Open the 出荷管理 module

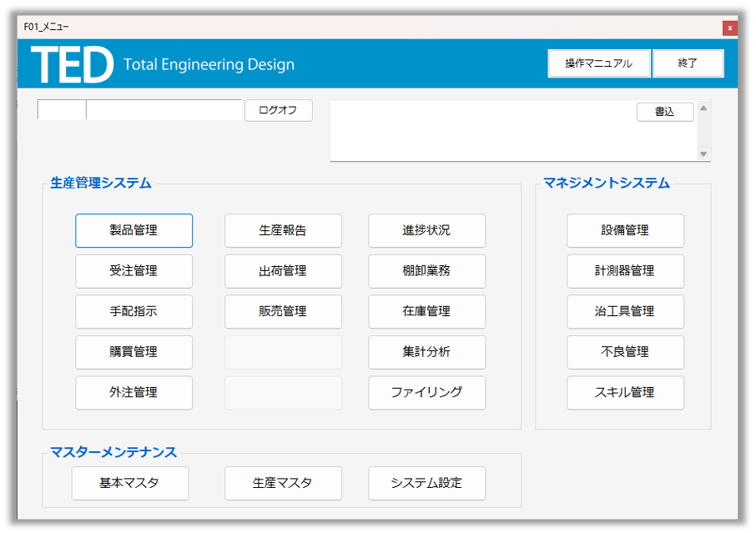(283, 271)
